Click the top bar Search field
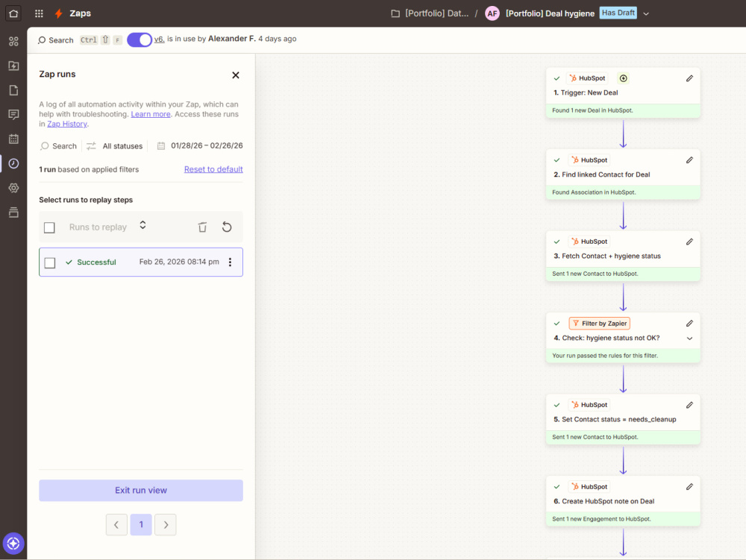The width and height of the screenshot is (746, 560). coord(56,40)
